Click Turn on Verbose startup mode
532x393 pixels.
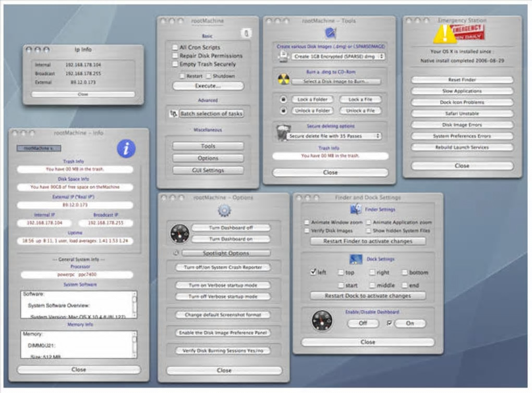223,285
